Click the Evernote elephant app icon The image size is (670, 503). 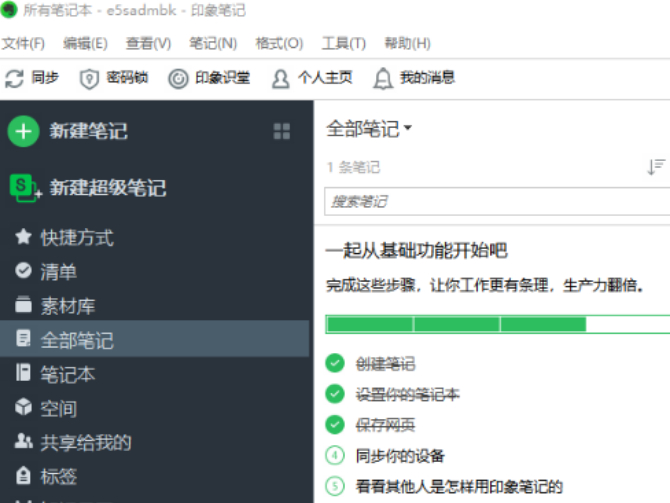pyautogui.click(x=9, y=9)
